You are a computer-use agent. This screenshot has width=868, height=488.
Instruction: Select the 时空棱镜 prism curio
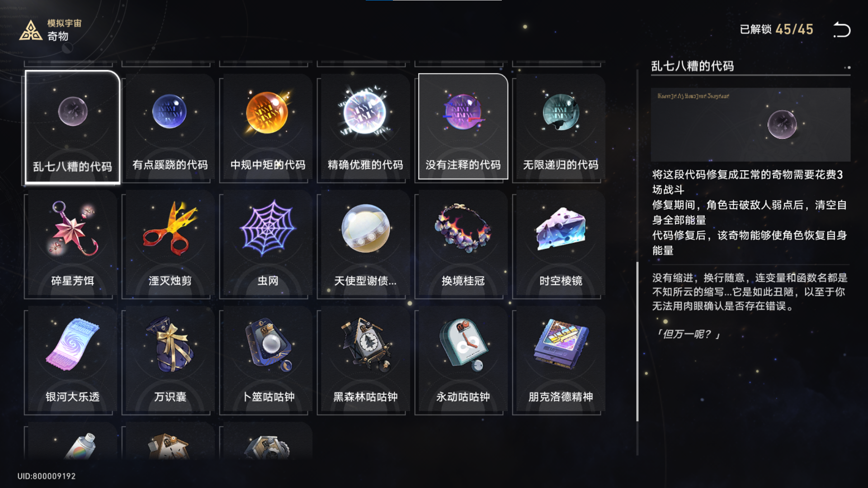(561, 244)
